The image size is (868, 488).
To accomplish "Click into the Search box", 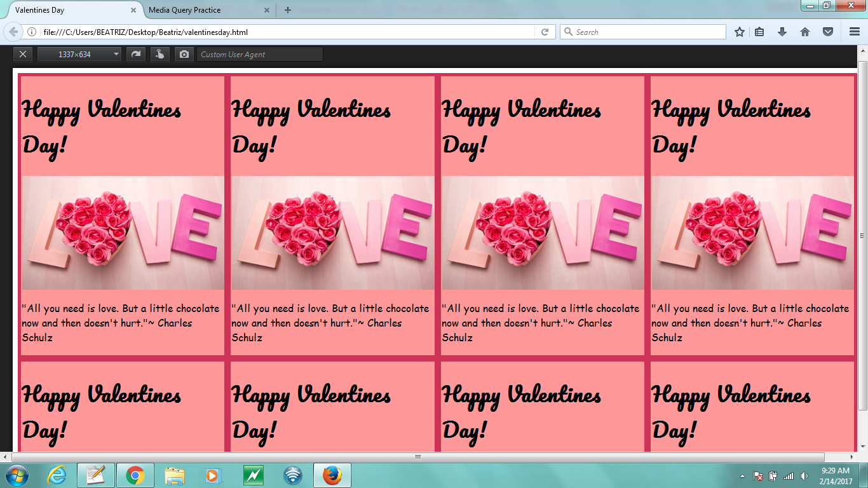I will [642, 32].
